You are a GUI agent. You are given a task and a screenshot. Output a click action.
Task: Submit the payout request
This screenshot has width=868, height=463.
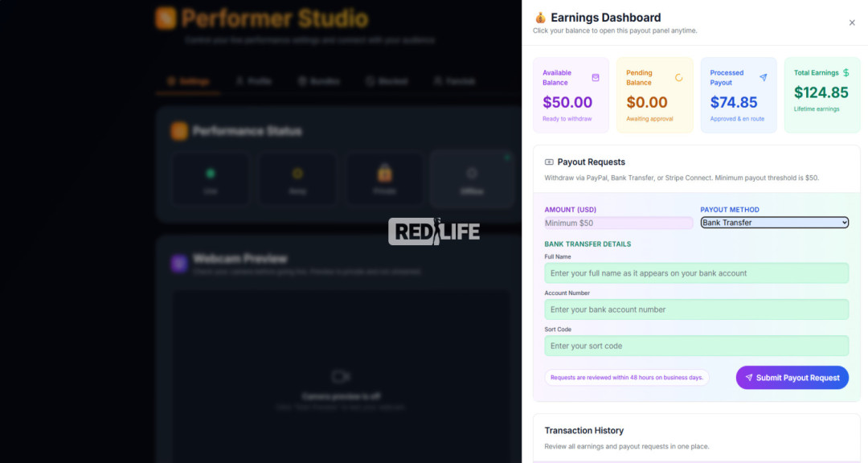pos(792,378)
